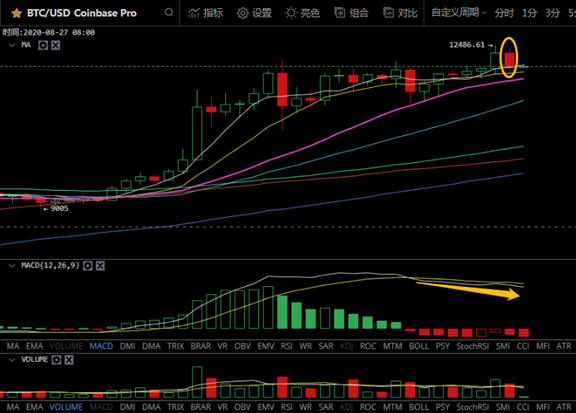Select ROC in the MACD panel indicator row
Image resolution: width=576 pixels, height=413 pixels.
(x=368, y=346)
